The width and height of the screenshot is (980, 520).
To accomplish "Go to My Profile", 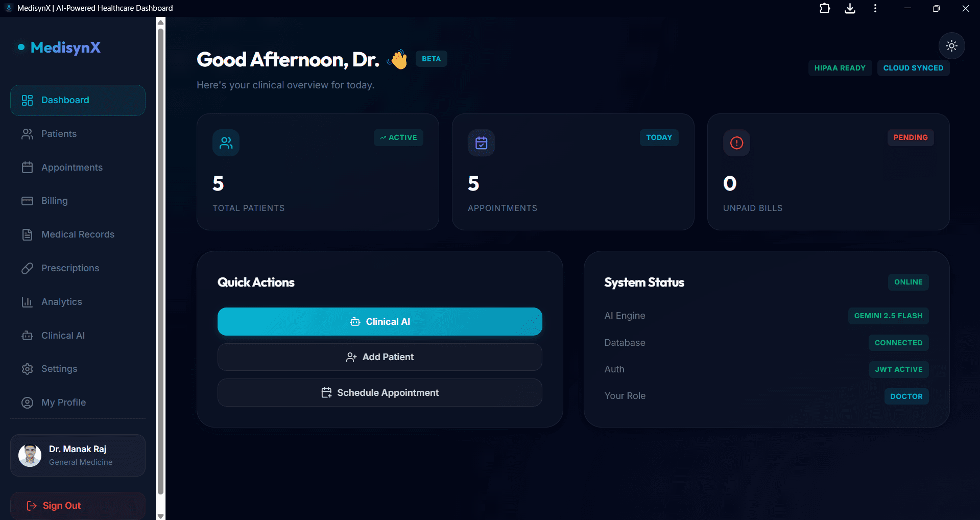I will point(78,403).
